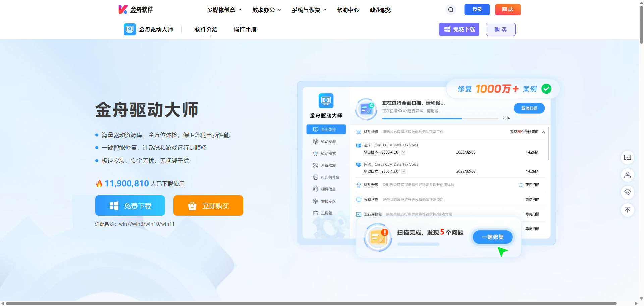Viewport: 644px width, 306px height.
Task: Click 适配系统 win7/win8/win10/win11 text
Action: pos(135,224)
